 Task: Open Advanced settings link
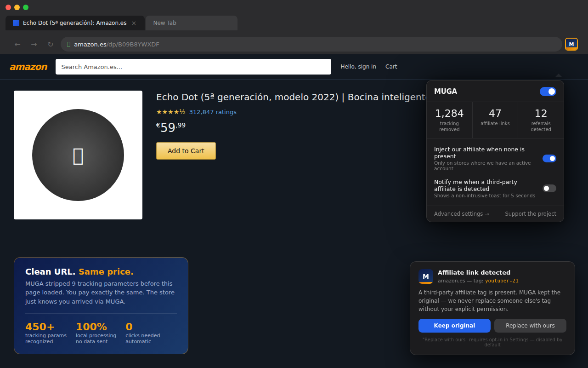(x=462, y=214)
